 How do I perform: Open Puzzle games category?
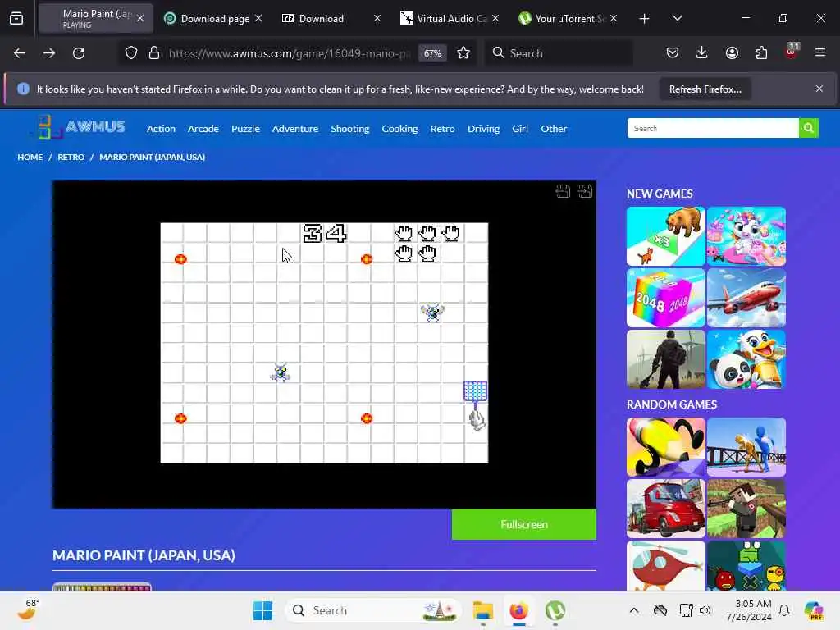click(x=245, y=129)
